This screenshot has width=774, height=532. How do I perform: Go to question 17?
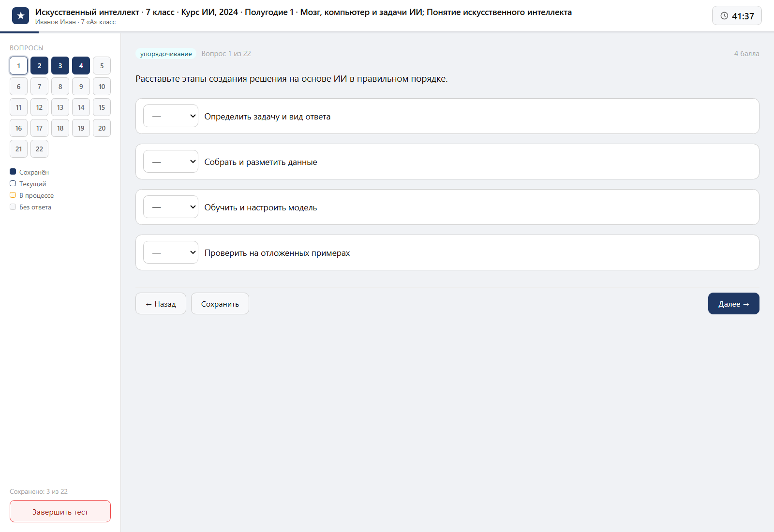coord(39,128)
